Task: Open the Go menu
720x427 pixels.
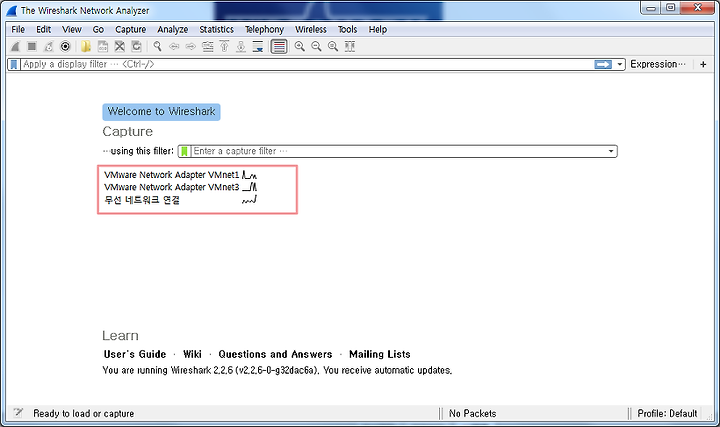Action: click(x=98, y=29)
